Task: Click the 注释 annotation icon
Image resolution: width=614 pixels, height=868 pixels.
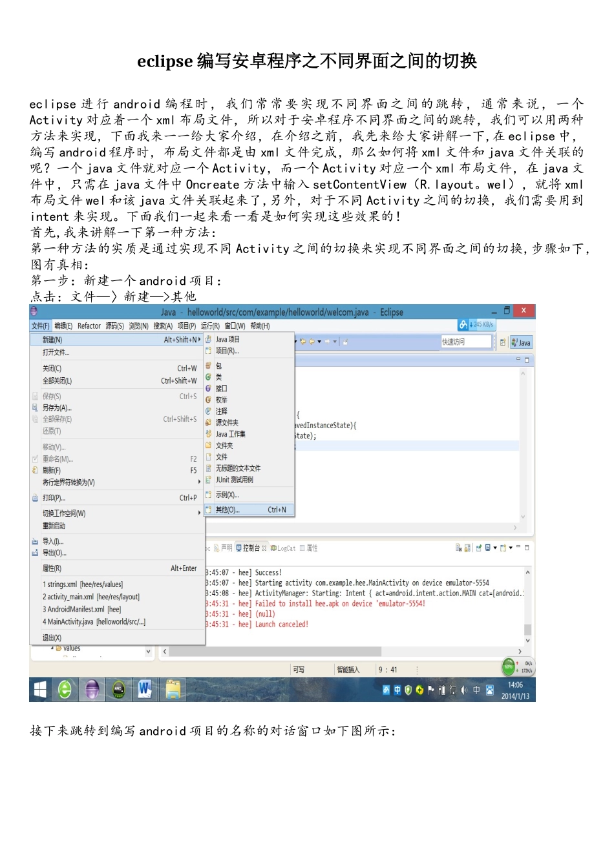Action: point(209,411)
